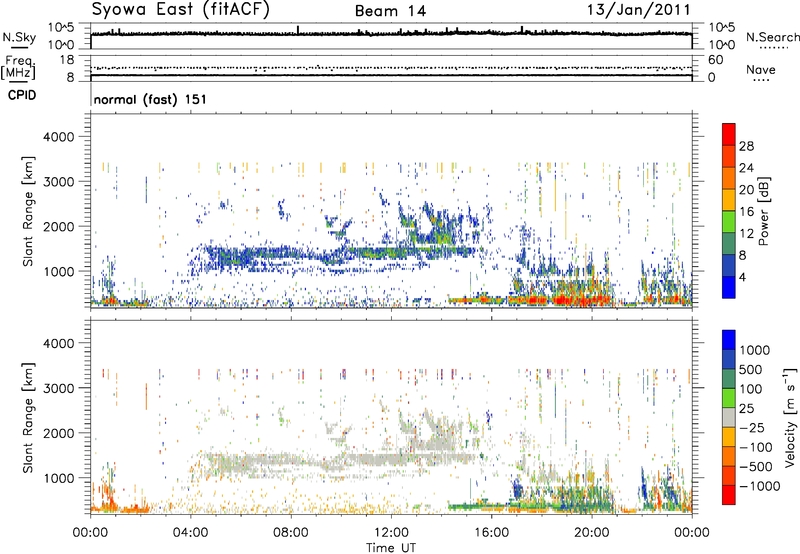The width and height of the screenshot is (800, 554).
Task: Click the "28" Power colorbar tick label
Action: (x=746, y=146)
